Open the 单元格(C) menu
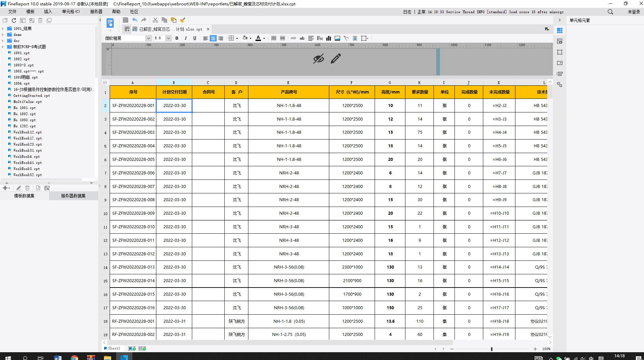This screenshot has width=644, height=360. coord(71,12)
